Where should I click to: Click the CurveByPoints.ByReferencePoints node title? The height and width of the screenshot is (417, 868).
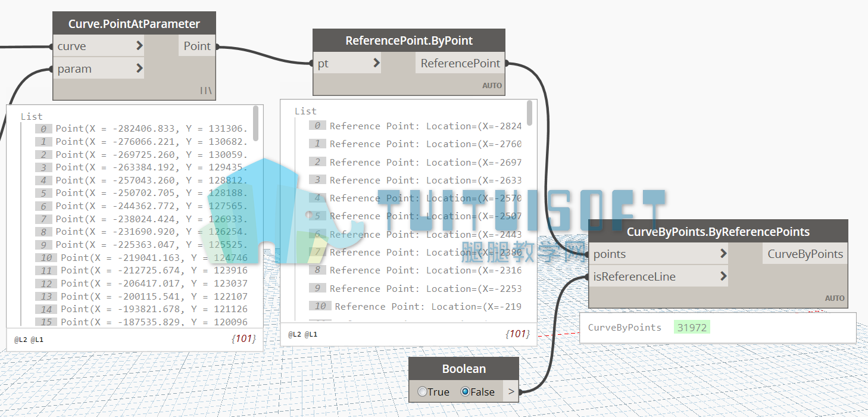click(718, 232)
